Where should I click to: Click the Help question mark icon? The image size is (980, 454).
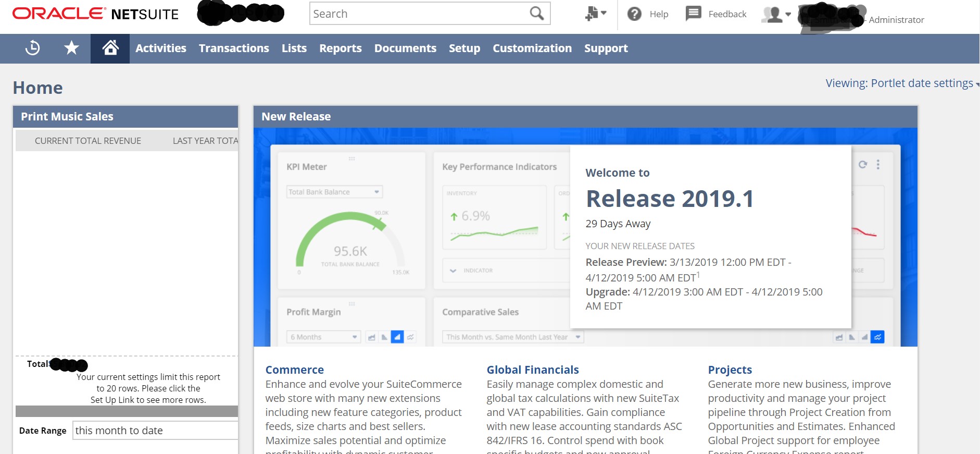(634, 14)
